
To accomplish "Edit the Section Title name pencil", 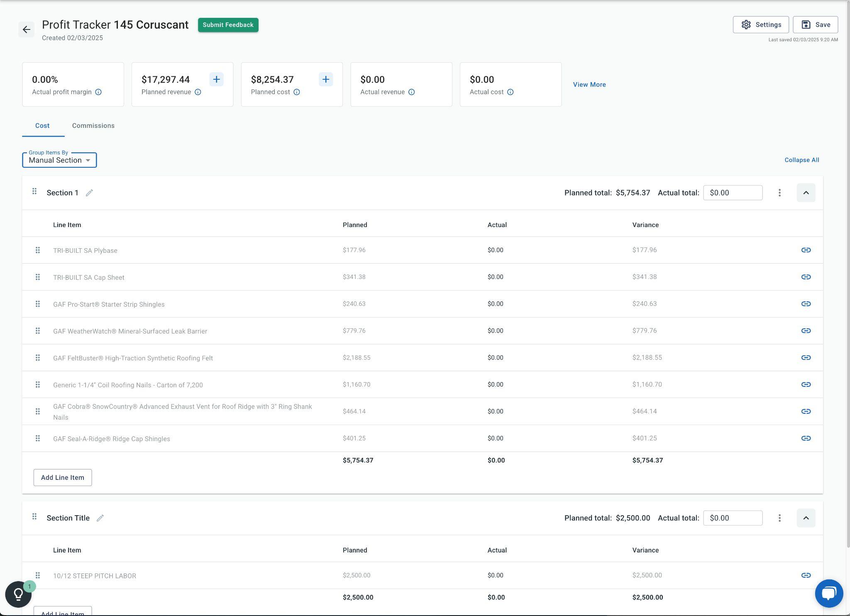I will pyautogui.click(x=100, y=518).
